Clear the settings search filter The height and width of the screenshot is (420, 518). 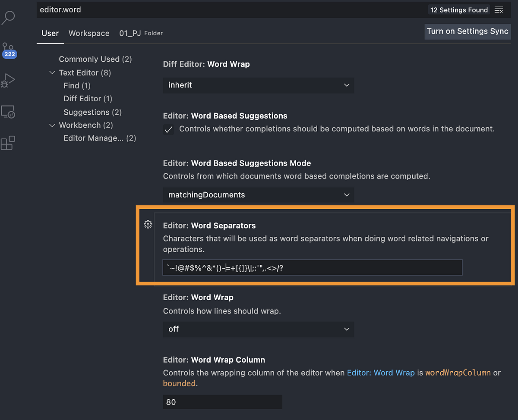(499, 9)
